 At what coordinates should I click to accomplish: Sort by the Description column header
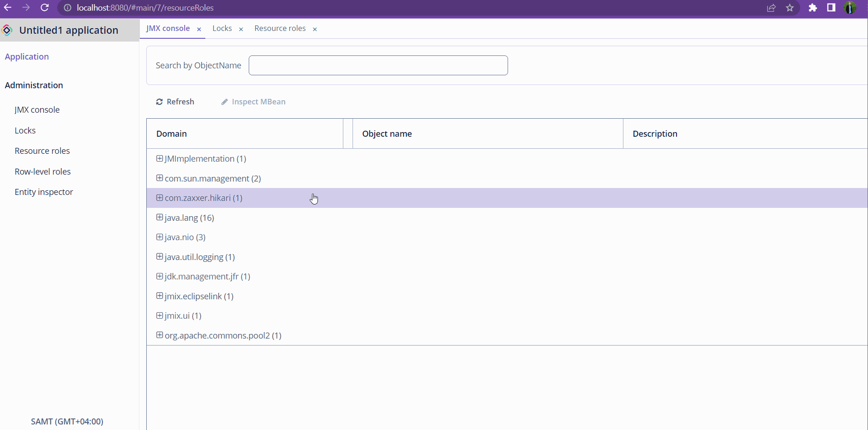coord(745,133)
